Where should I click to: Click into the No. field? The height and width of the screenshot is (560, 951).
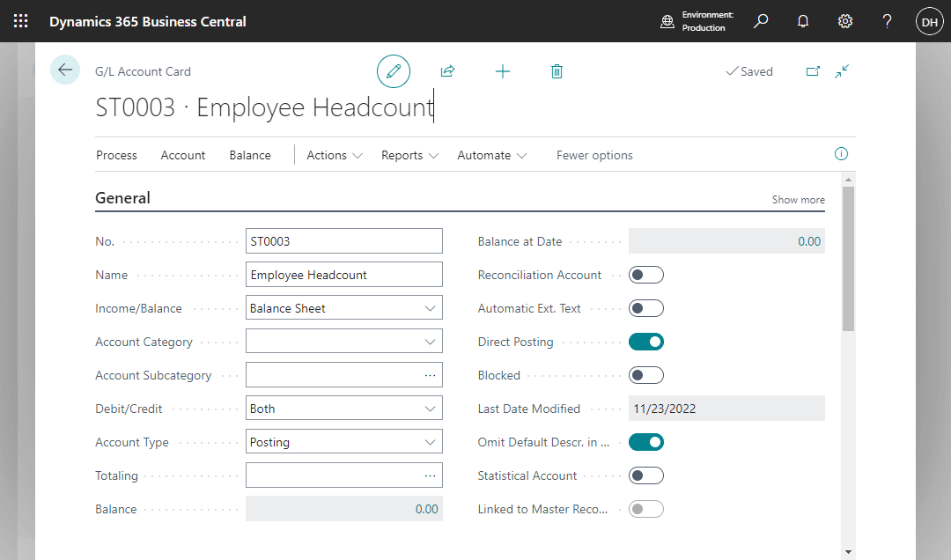[x=344, y=241]
